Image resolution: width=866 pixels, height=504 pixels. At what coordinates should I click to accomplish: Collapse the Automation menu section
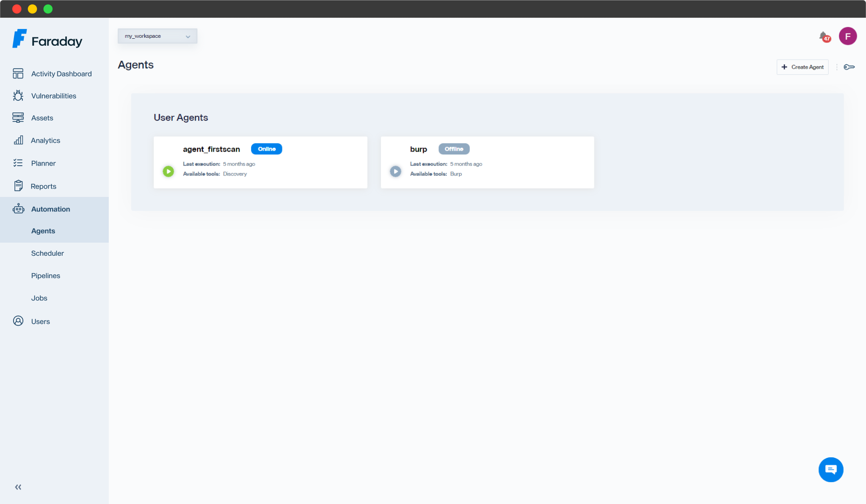pos(50,209)
